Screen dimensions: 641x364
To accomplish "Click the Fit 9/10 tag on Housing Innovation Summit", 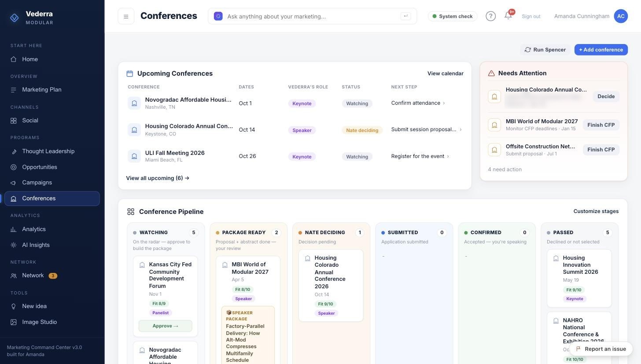I will [574, 290].
